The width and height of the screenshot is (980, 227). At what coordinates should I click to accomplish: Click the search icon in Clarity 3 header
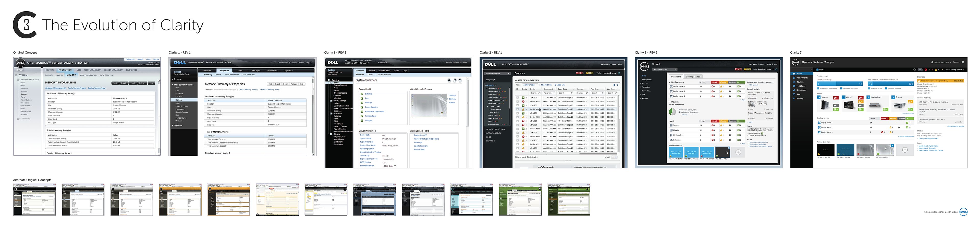click(x=920, y=70)
